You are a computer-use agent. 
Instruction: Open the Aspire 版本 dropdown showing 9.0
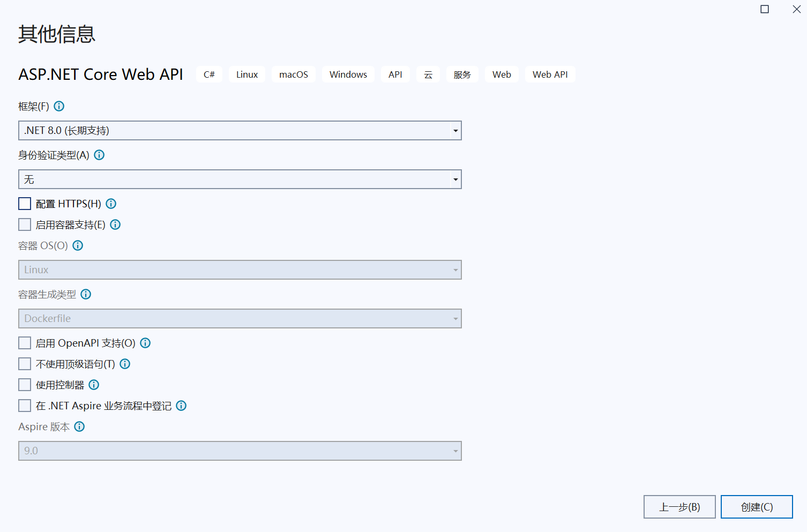point(240,451)
